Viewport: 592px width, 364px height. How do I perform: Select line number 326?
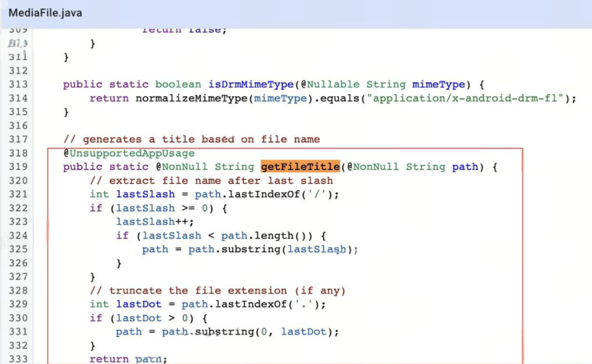pyautogui.click(x=18, y=263)
